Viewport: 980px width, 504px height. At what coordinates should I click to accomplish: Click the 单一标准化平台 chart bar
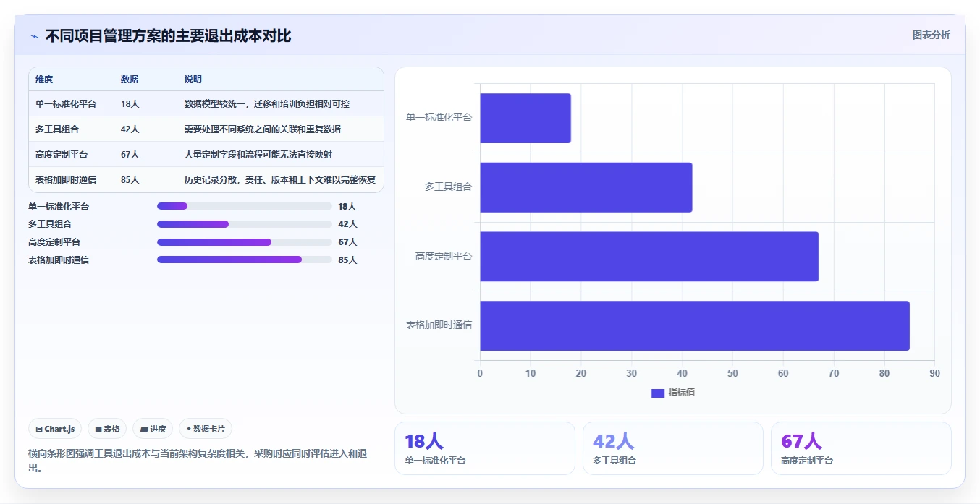click(x=525, y=118)
